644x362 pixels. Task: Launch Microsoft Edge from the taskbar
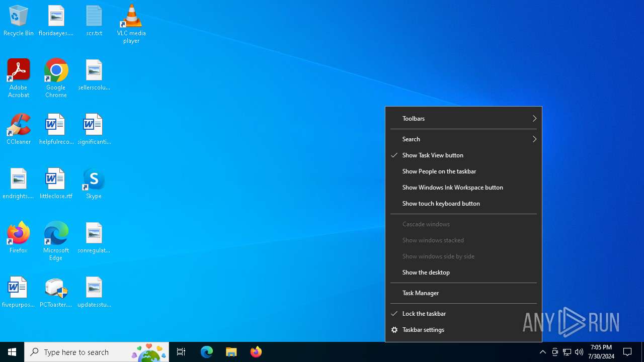coord(207,352)
